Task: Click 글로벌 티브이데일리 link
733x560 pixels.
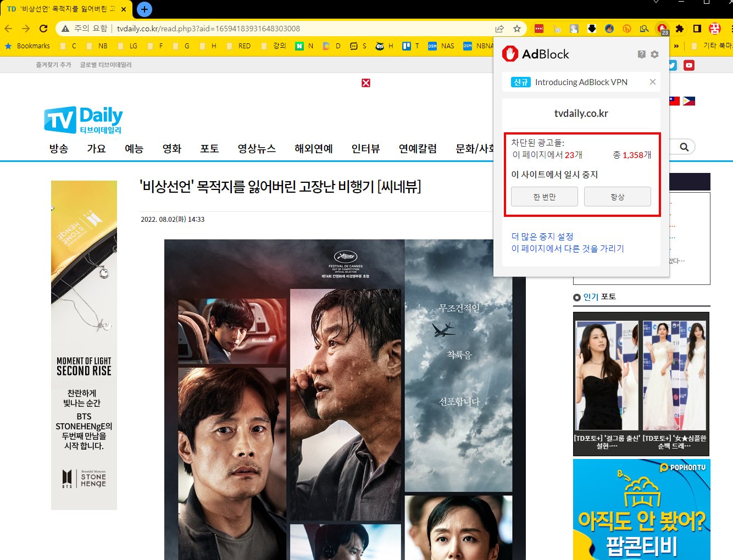Action: pos(106,65)
